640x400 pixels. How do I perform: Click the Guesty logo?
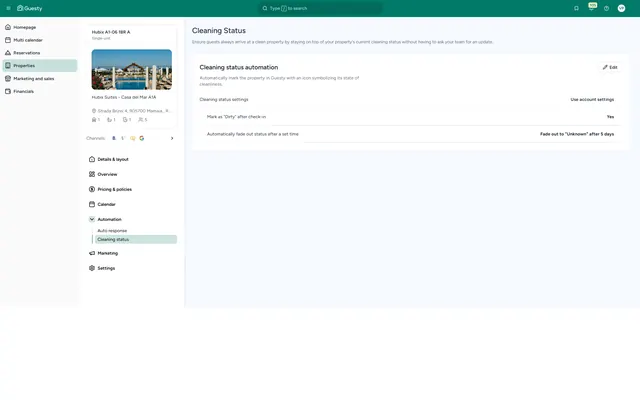[x=29, y=8]
